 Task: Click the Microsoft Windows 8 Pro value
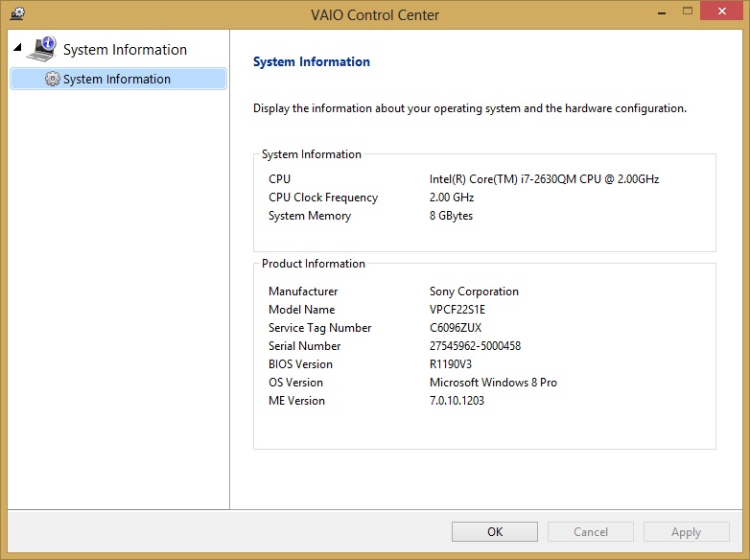[493, 382]
